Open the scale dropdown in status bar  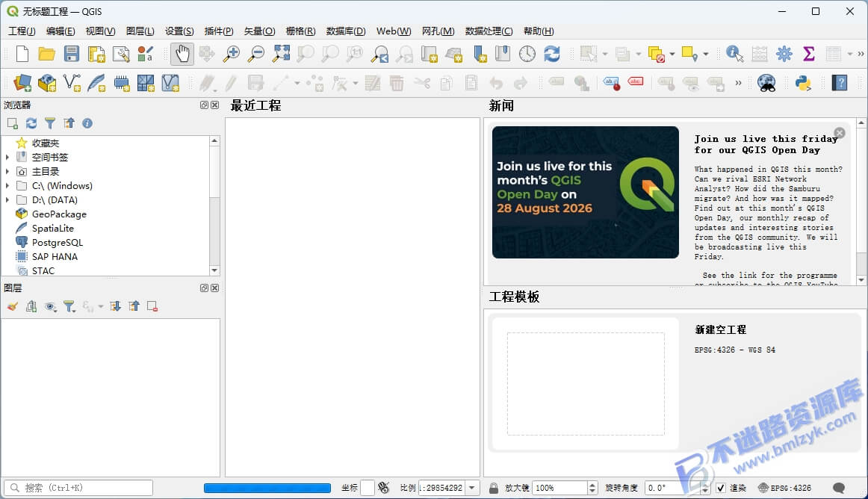tap(471, 488)
